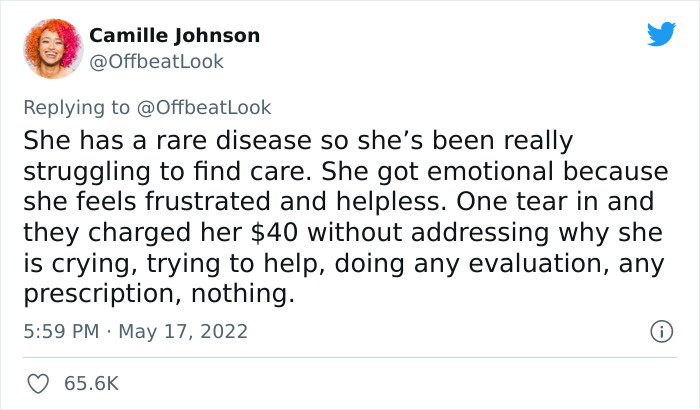Open the tweet info circle icon
700x410 pixels.
(x=661, y=332)
